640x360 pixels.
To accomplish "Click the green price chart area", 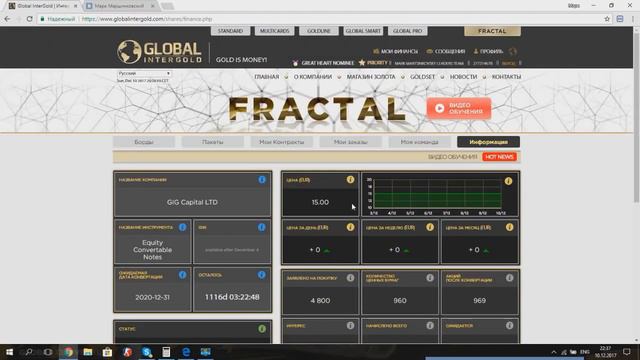I will [x=437, y=200].
